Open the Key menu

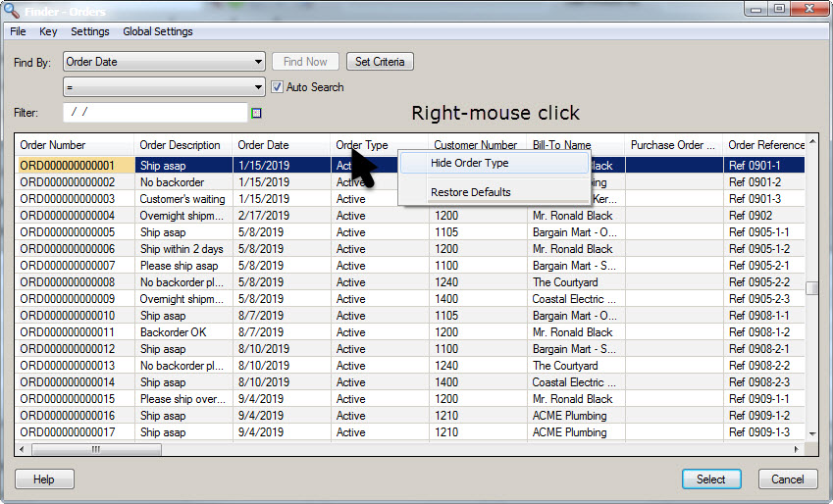48,31
